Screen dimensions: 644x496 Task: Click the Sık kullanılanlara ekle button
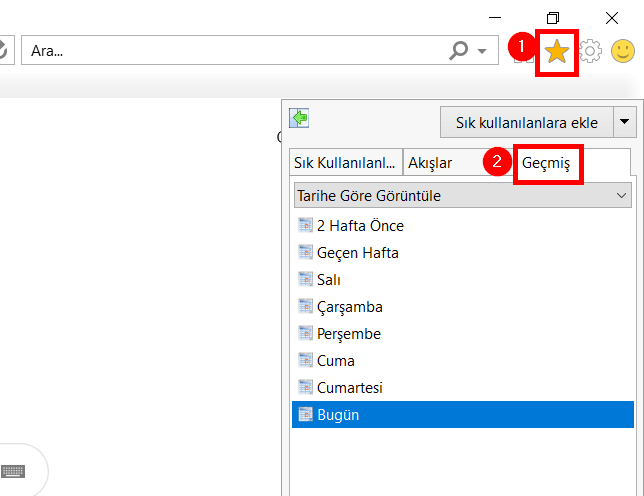coord(526,122)
